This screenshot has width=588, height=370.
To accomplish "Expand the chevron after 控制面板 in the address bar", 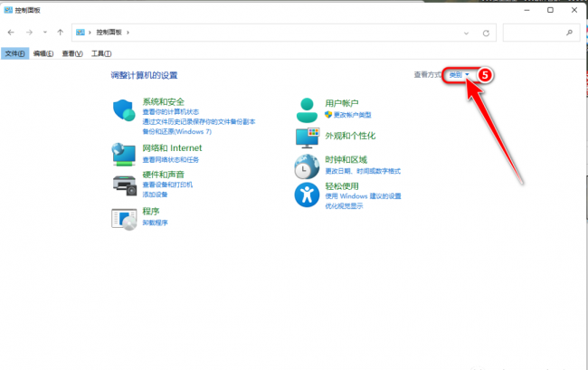I will click(x=128, y=33).
